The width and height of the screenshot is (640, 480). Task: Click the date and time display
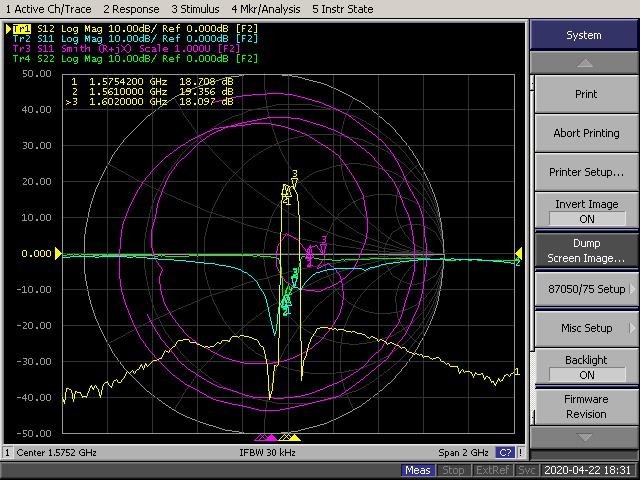pos(588,471)
